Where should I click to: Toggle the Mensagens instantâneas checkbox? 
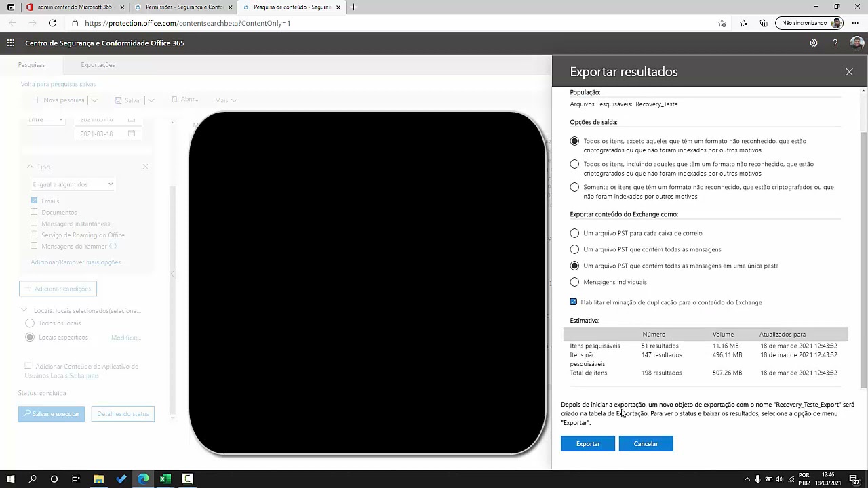coord(34,224)
